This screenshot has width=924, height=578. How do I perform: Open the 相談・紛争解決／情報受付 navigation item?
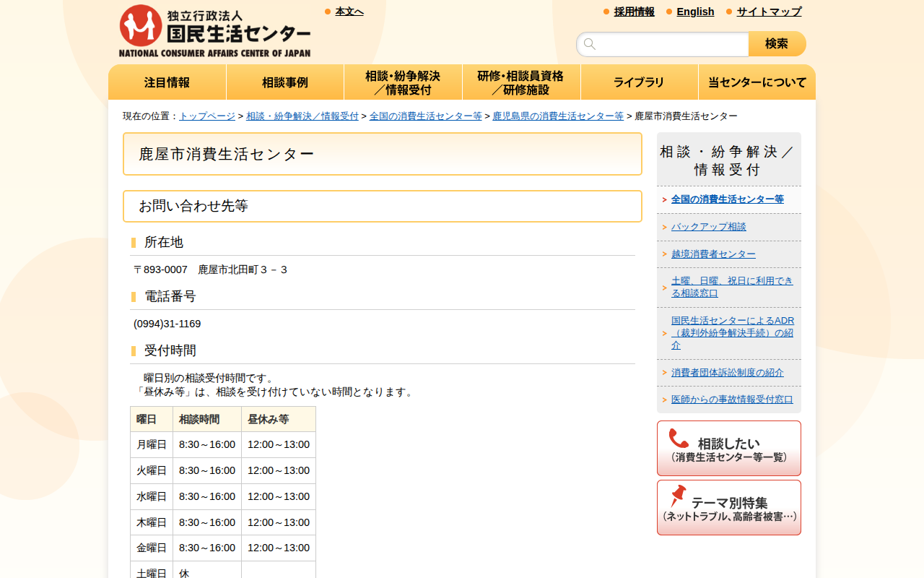coord(403,82)
